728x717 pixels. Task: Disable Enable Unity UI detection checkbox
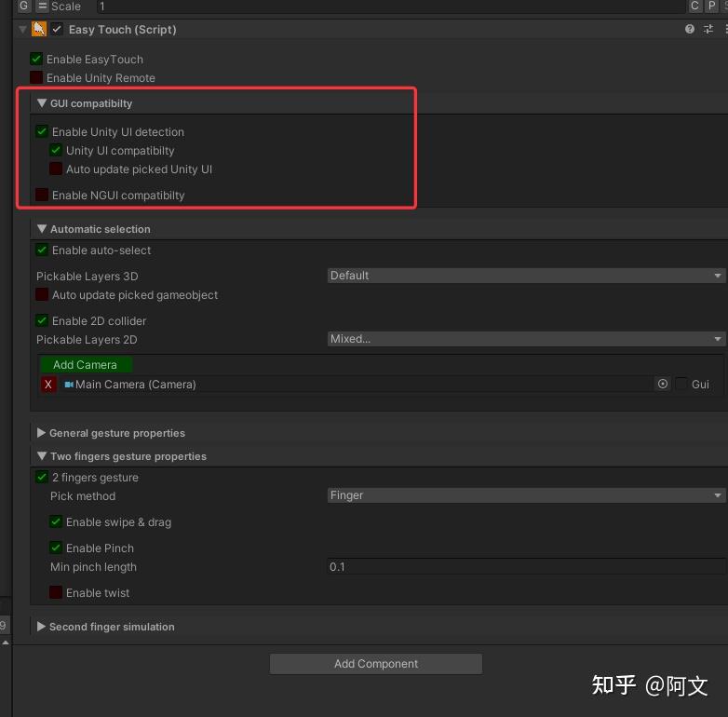tap(42, 131)
